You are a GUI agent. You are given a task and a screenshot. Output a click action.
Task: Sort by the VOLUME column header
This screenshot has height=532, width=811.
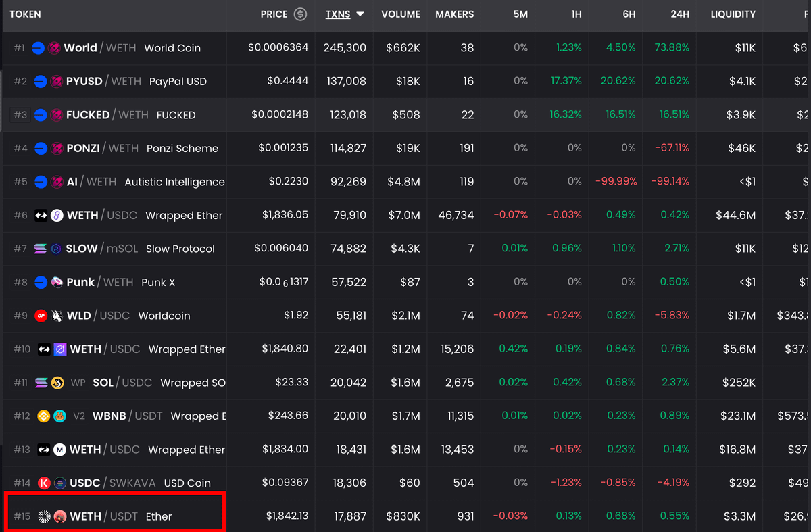pyautogui.click(x=401, y=14)
